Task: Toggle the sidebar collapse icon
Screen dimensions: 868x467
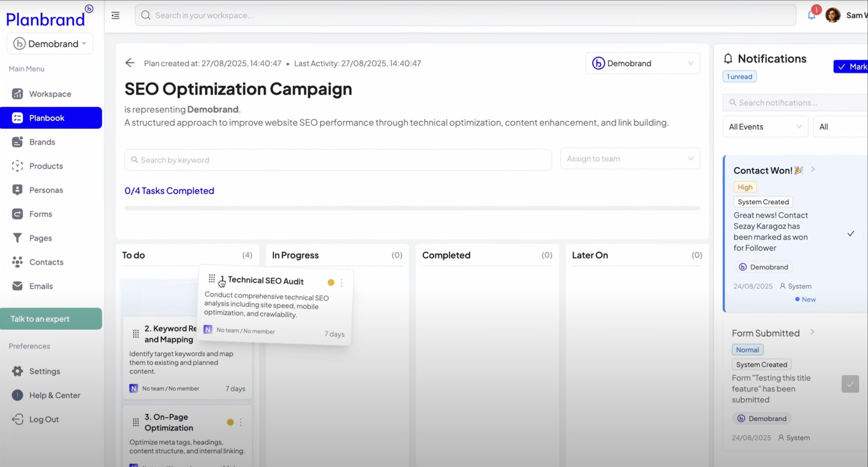Action: click(x=116, y=16)
